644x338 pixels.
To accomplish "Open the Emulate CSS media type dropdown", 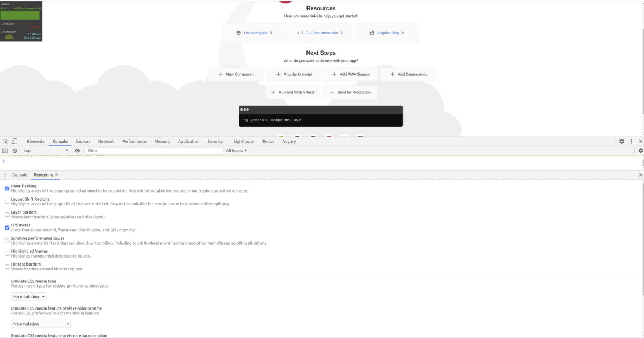I will [x=28, y=297].
